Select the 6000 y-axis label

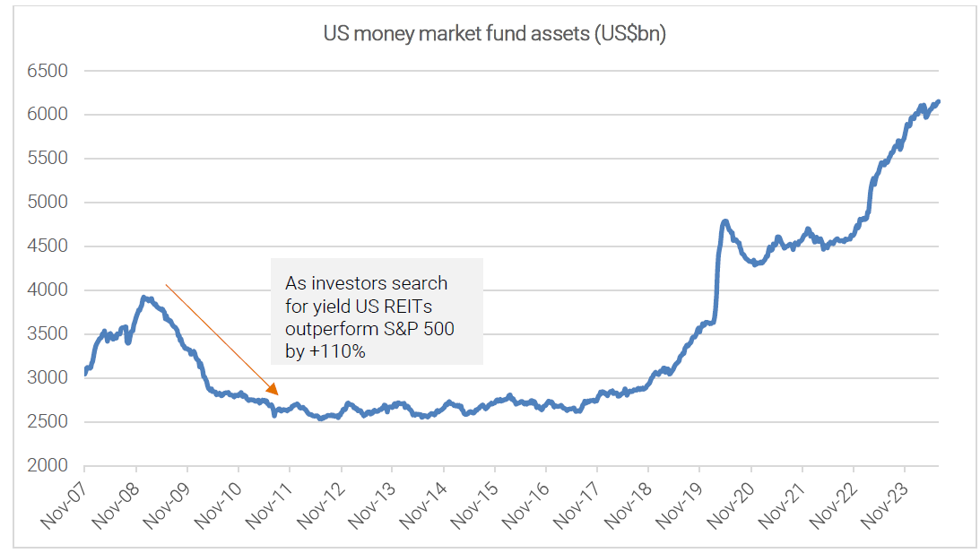pyautogui.click(x=50, y=115)
